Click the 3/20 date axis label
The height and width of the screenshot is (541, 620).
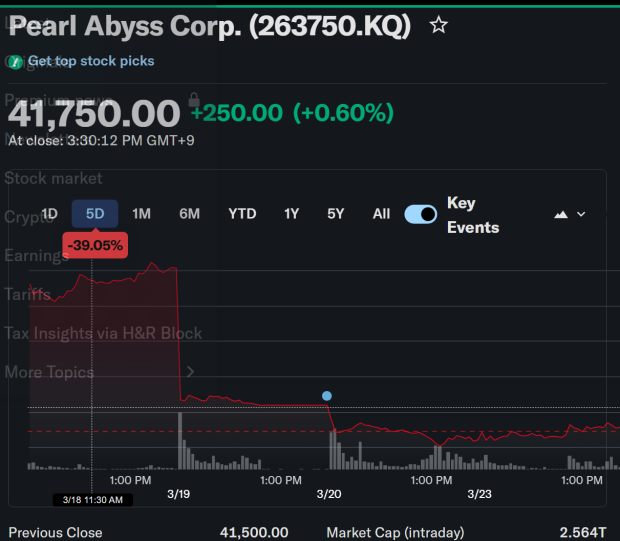[329, 494]
